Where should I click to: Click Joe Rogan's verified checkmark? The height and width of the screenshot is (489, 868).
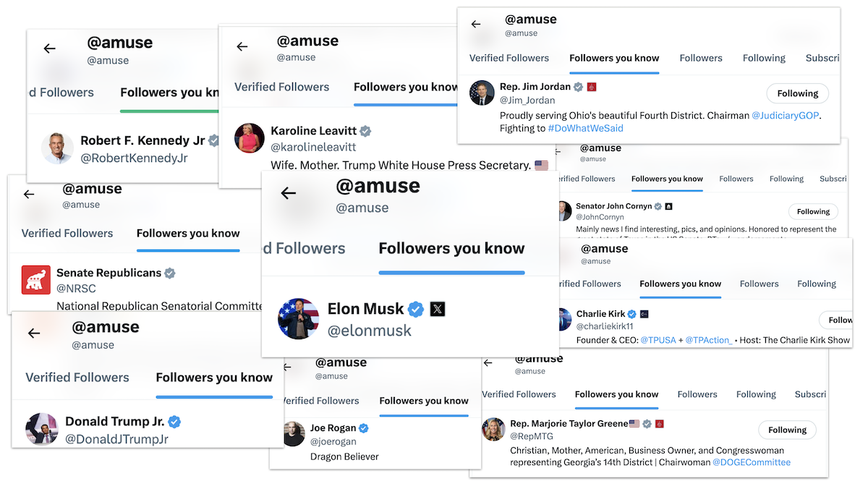click(363, 428)
